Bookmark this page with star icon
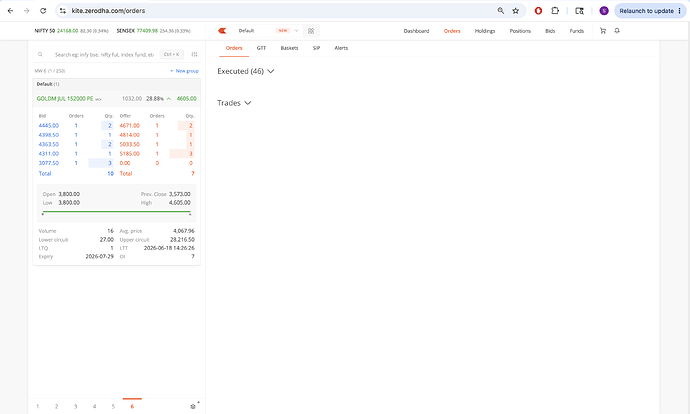 (516, 11)
